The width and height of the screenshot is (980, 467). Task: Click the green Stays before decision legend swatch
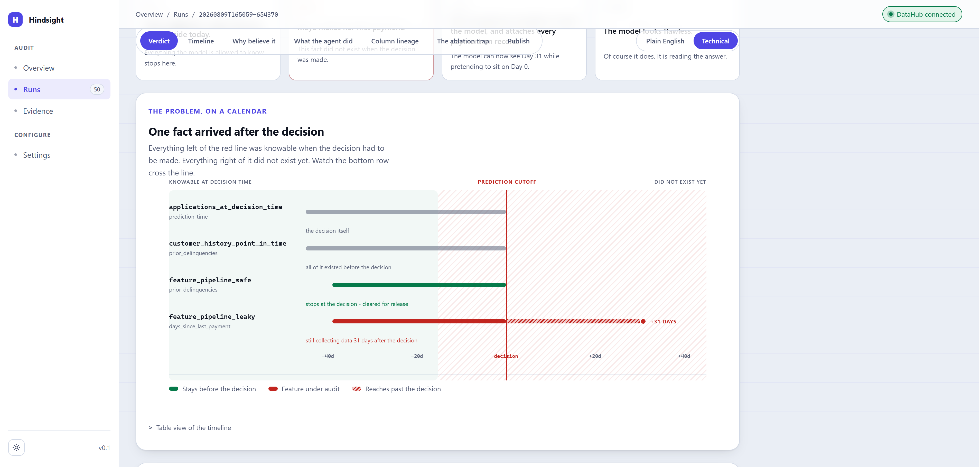[x=173, y=389]
